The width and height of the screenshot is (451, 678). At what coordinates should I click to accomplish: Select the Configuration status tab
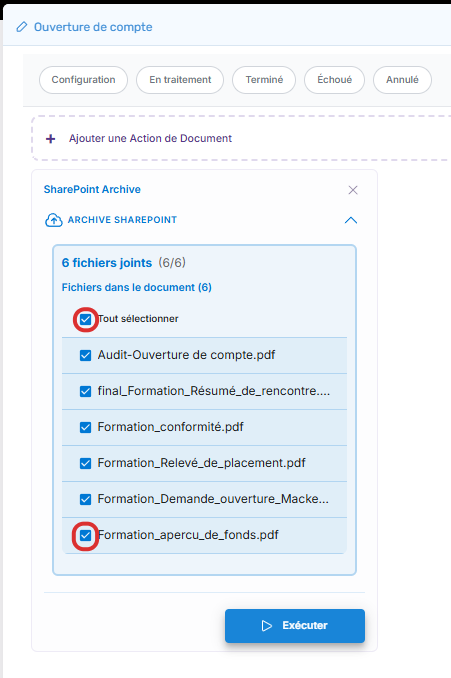click(83, 80)
